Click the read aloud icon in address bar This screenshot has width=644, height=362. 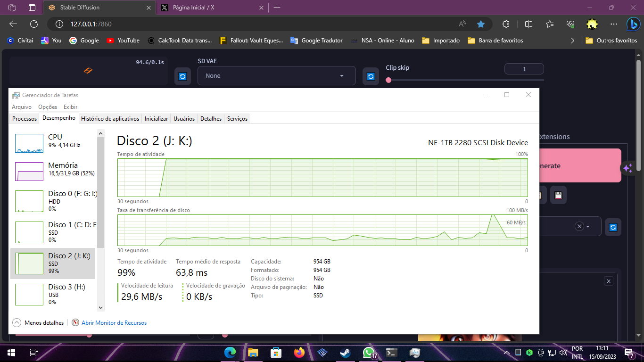(x=462, y=24)
